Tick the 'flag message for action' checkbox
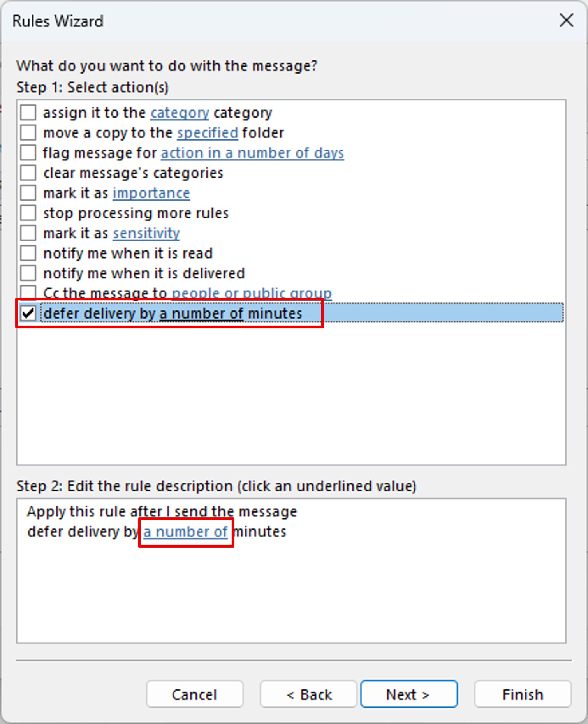 tap(28, 153)
